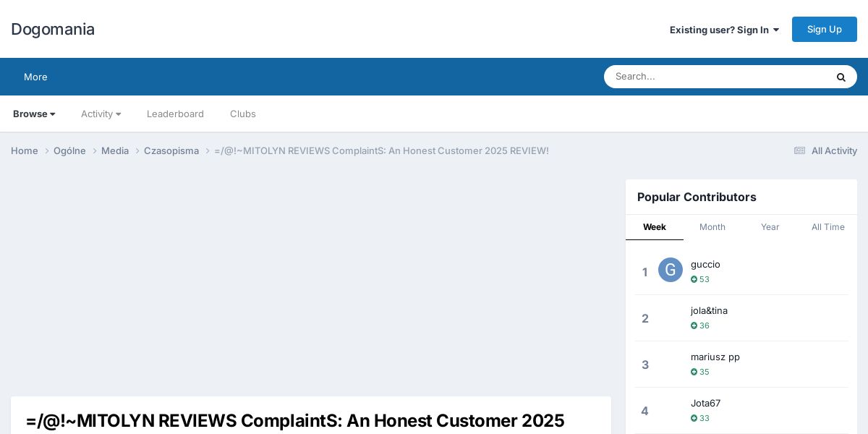The height and width of the screenshot is (434, 868).
Task: Open the Leaderboard page
Action: 175,114
